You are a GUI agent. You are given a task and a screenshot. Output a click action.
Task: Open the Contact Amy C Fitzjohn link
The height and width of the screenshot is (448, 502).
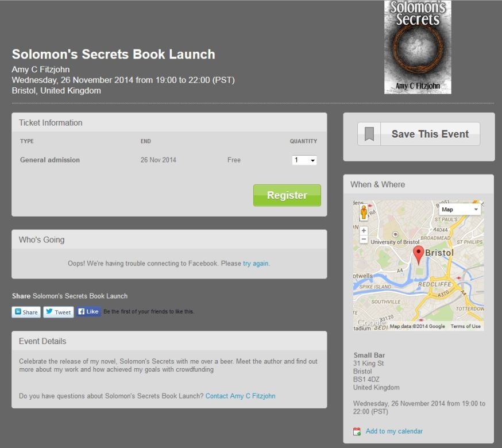point(241,396)
